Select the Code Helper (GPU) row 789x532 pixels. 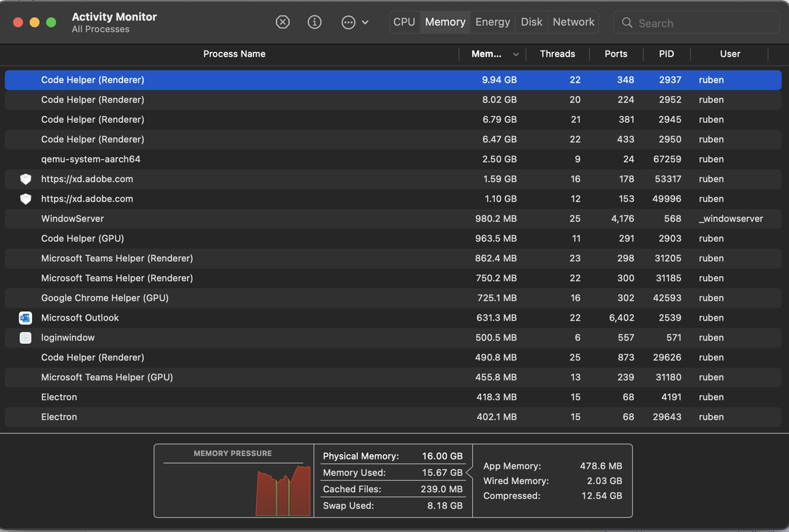393,238
